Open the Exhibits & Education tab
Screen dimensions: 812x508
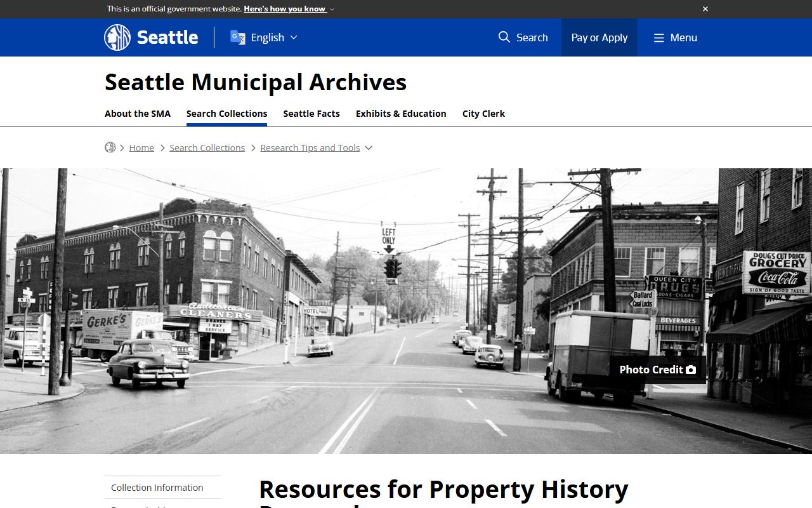pyautogui.click(x=401, y=114)
